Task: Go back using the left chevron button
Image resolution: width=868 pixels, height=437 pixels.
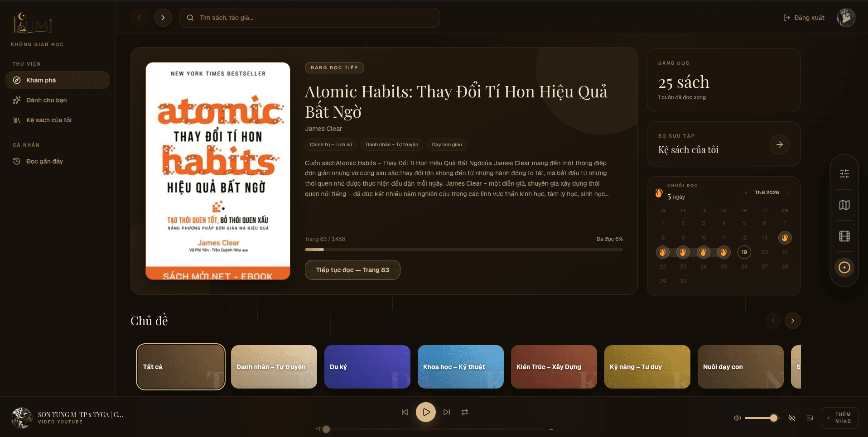Action: coord(140,18)
